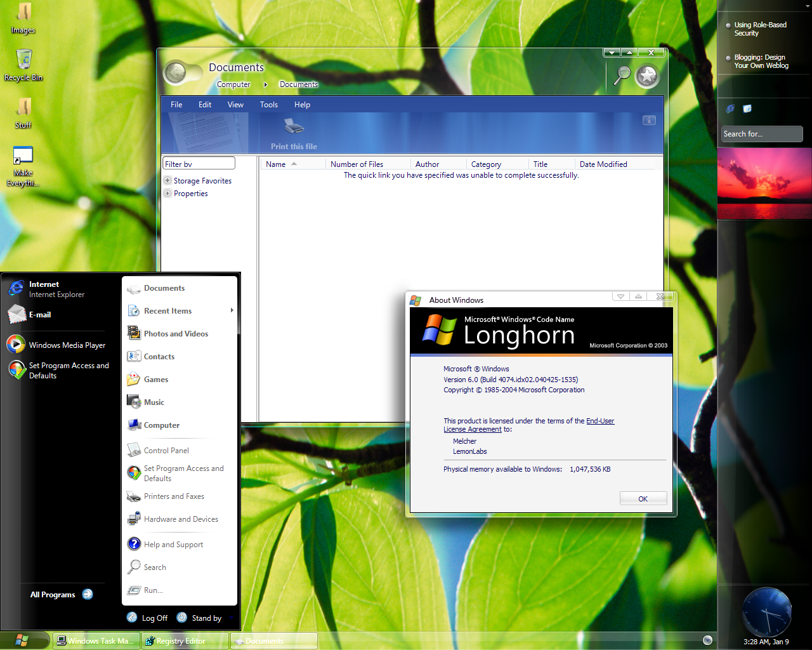Expand the Recent Items submenu arrow
The image size is (812, 650).
click(x=232, y=311)
